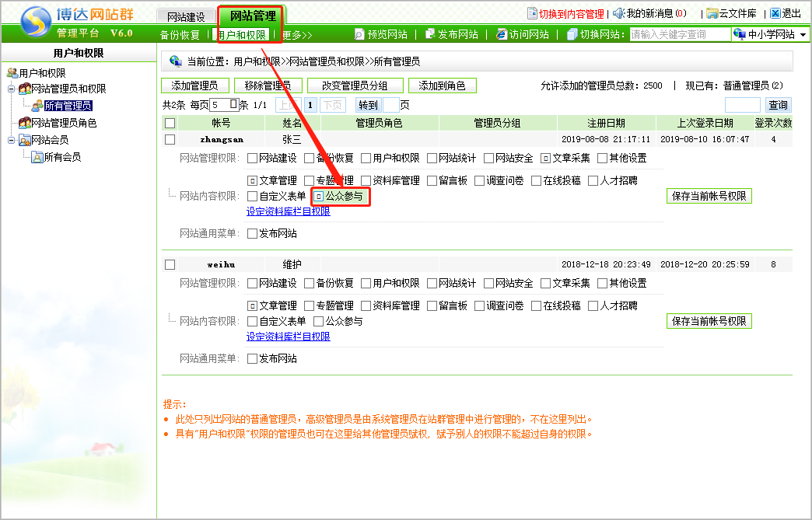
Task: Select 所有会员 icon in the tree
Action: 37,157
